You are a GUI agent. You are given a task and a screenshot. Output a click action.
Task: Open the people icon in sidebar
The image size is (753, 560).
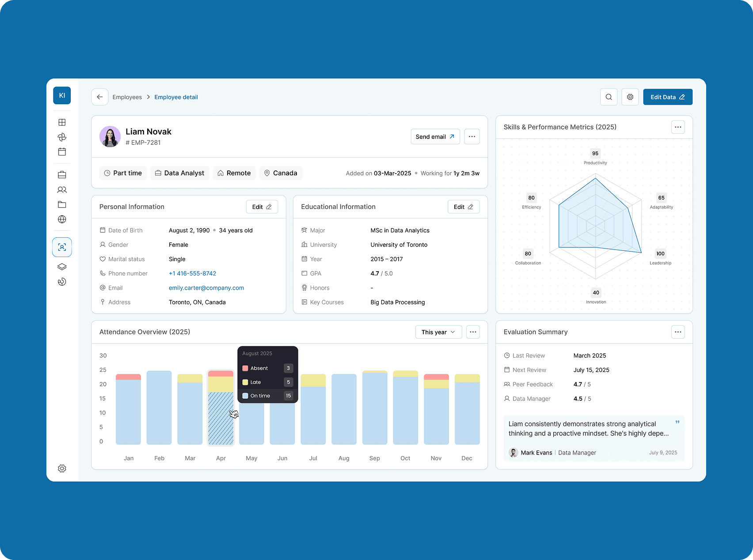[62, 189]
